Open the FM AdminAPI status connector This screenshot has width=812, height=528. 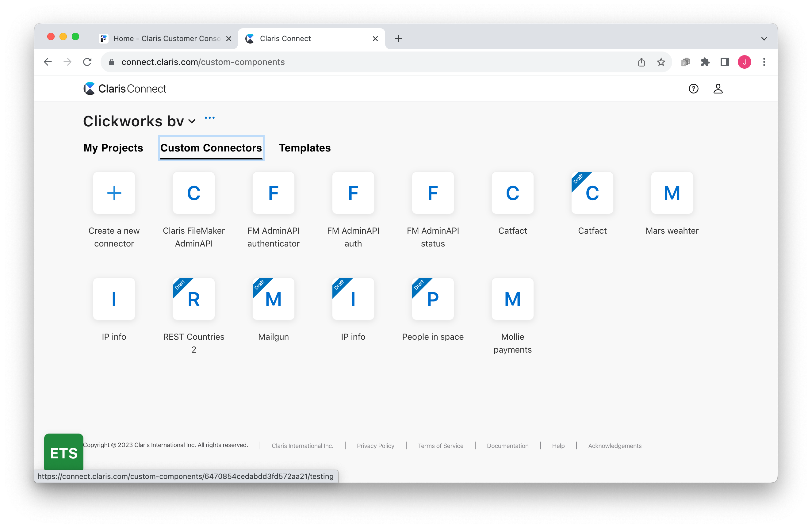(x=433, y=193)
